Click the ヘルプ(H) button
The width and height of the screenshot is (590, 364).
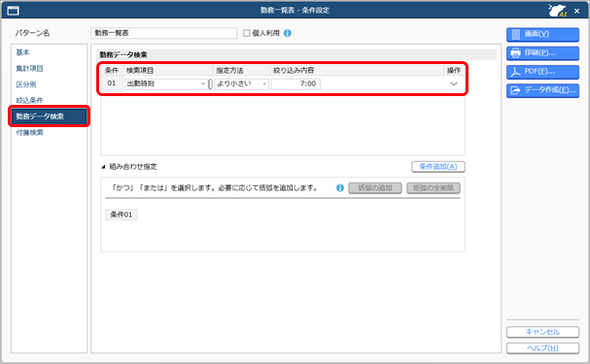tap(542, 347)
